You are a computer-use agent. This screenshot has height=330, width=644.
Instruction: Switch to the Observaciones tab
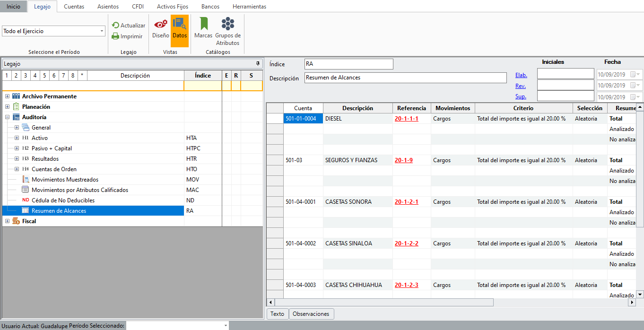(x=311, y=314)
